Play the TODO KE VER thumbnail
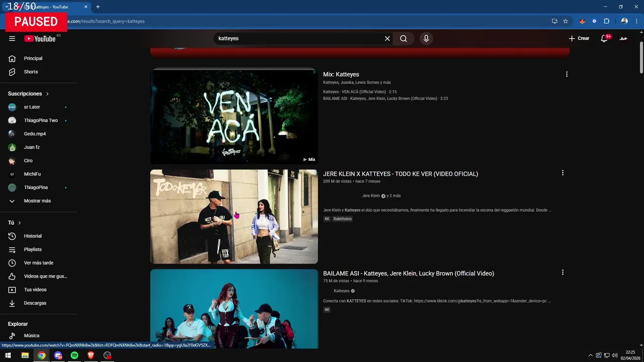This screenshot has width=644, height=362. pyautogui.click(x=234, y=217)
